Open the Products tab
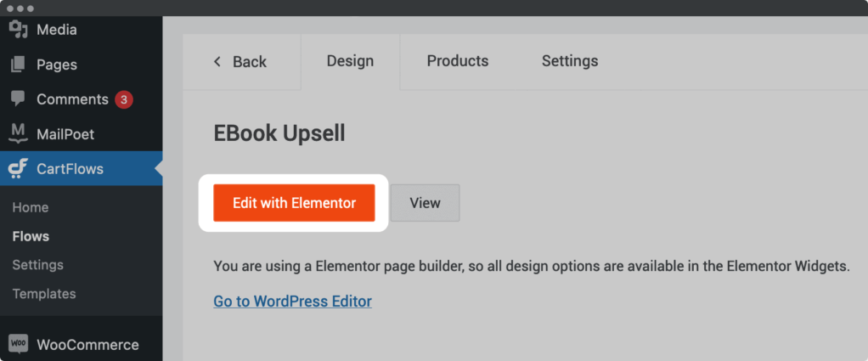The width and height of the screenshot is (868, 361). [x=458, y=61]
